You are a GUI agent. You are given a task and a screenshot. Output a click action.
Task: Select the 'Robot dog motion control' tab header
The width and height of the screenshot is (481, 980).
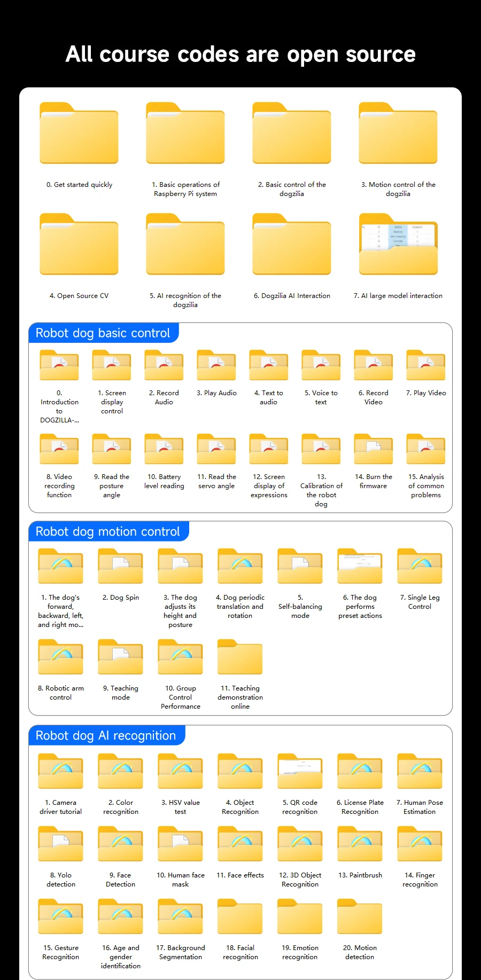pos(108,532)
